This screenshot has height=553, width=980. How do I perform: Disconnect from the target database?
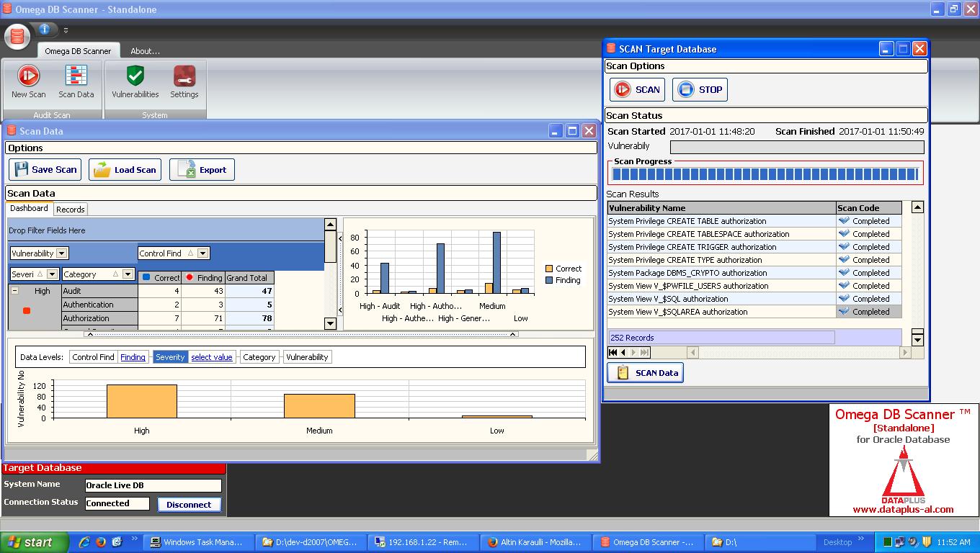(189, 505)
